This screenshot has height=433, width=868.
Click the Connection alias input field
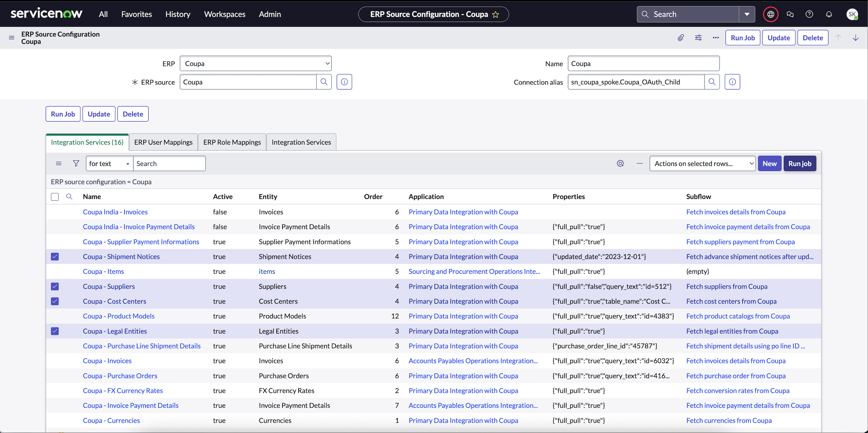click(636, 82)
